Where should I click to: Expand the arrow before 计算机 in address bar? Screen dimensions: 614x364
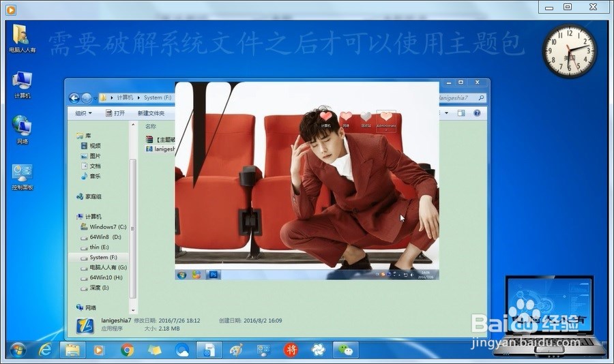click(x=112, y=97)
